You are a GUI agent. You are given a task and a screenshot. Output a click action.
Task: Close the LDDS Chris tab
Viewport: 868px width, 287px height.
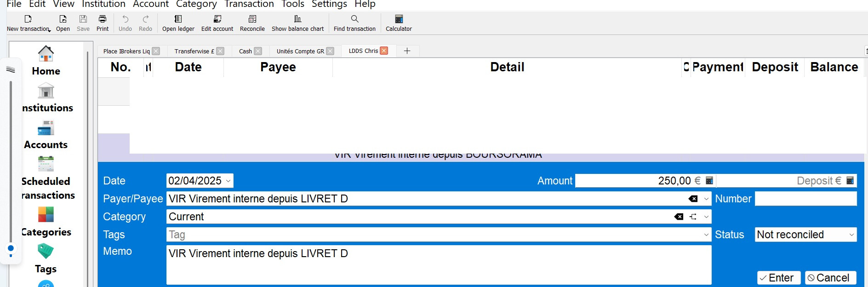pyautogui.click(x=384, y=51)
